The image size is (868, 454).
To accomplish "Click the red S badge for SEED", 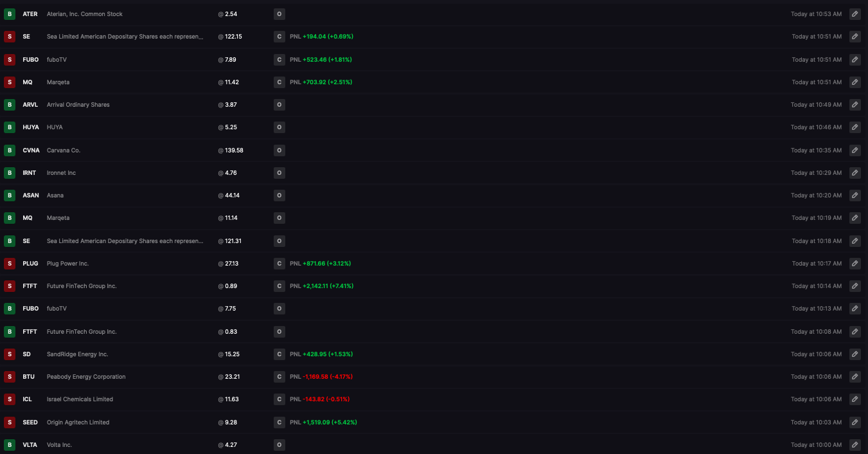I will (10, 422).
